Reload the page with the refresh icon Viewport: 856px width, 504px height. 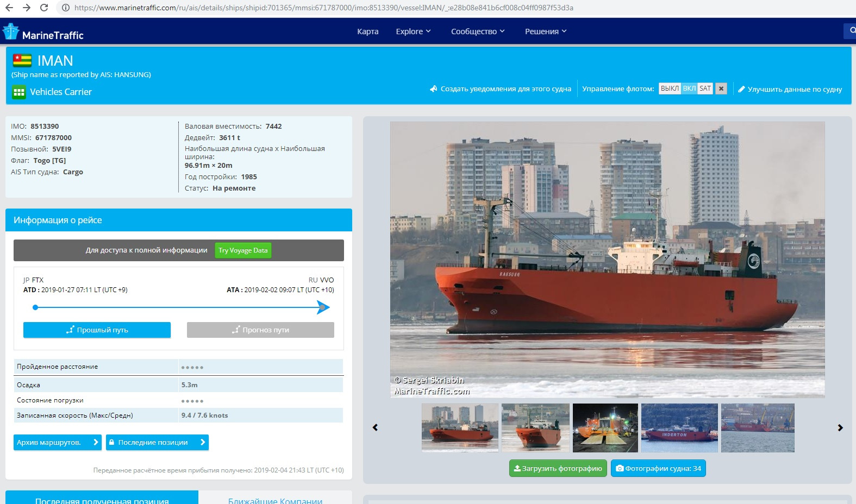coord(44,8)
